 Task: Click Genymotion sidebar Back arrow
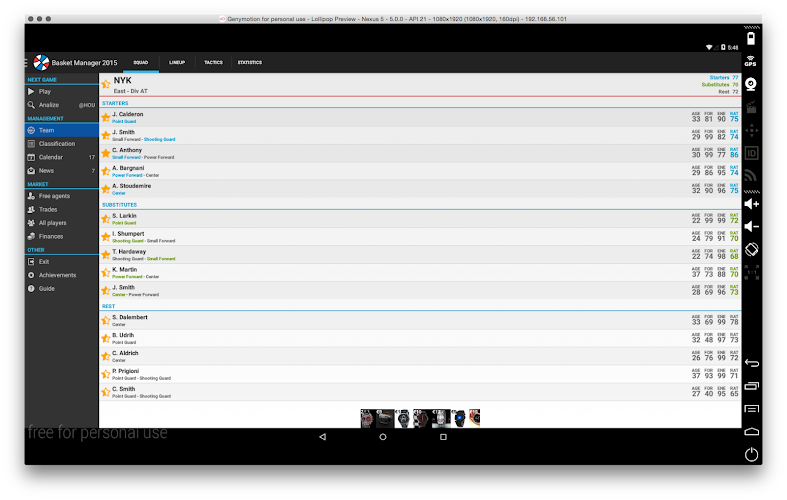coord(751,363)
